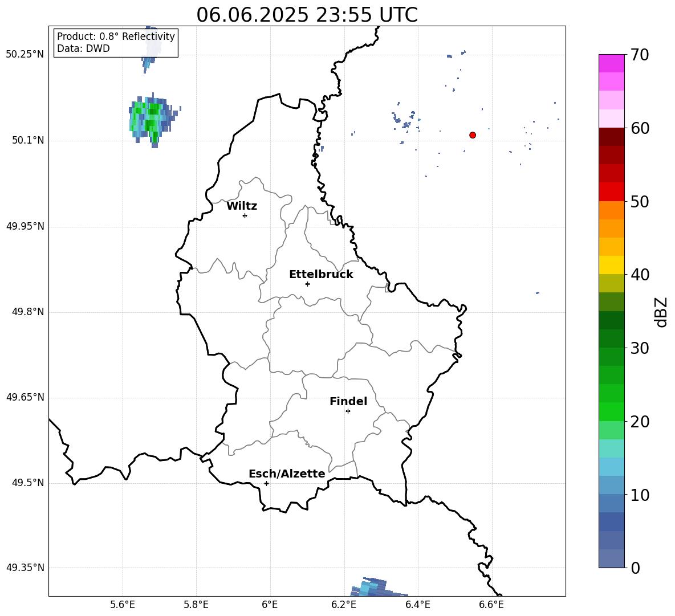Click the 49.35°N latitude label

click(25, 568)
